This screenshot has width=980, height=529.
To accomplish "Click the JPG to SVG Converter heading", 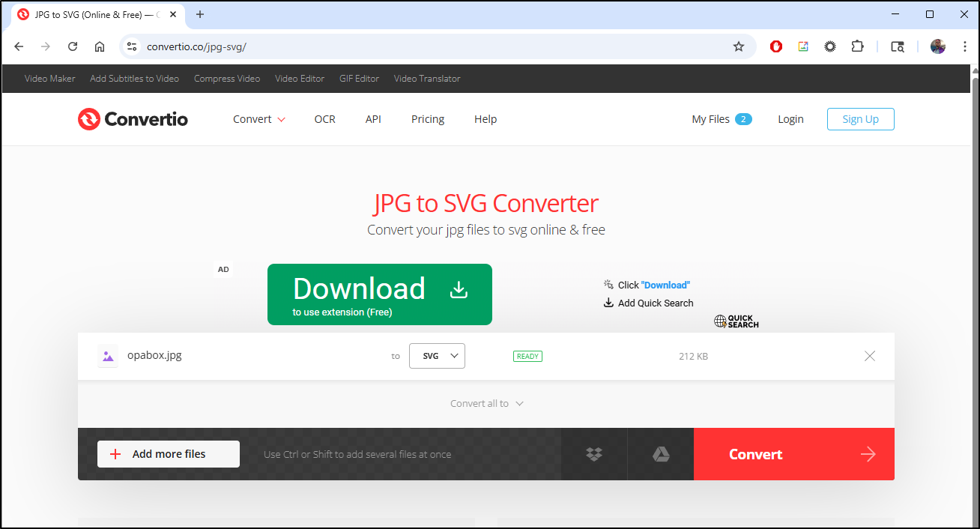I will click(x=486, y=203).
